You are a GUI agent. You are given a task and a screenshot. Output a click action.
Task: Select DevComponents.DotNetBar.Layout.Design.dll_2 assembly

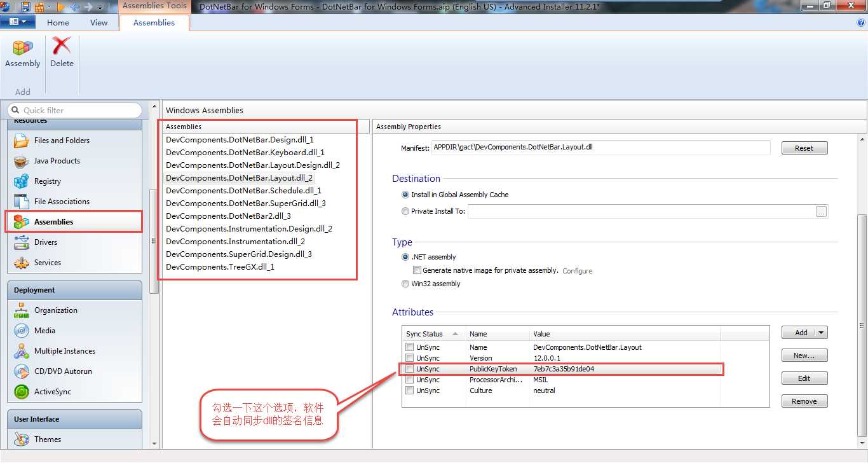(252, 165)
